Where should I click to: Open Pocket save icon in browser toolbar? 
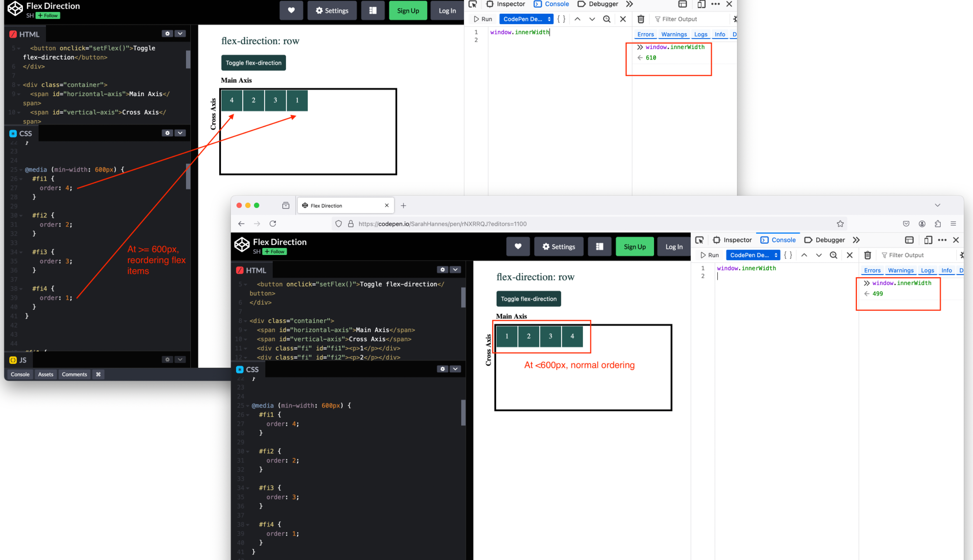(x=906, y=223)
